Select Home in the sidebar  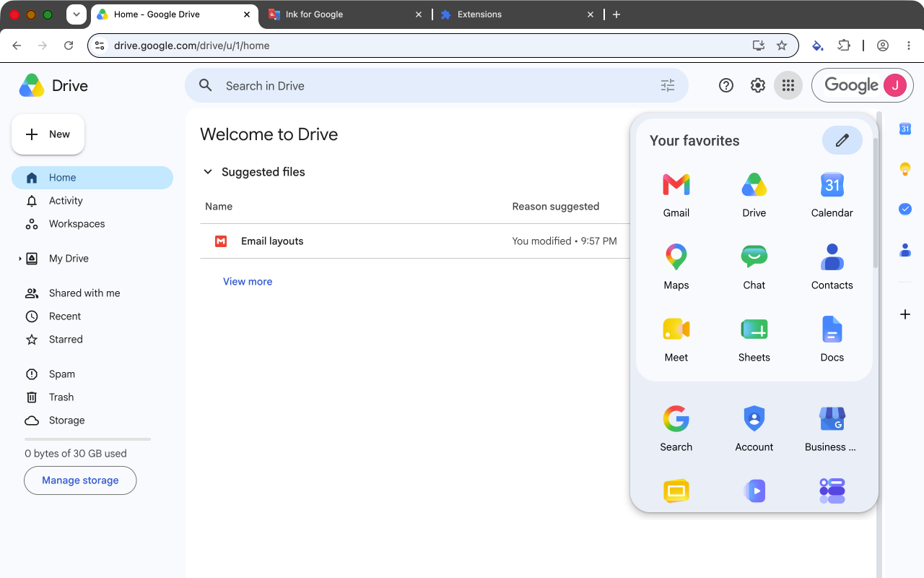point(92,178)
